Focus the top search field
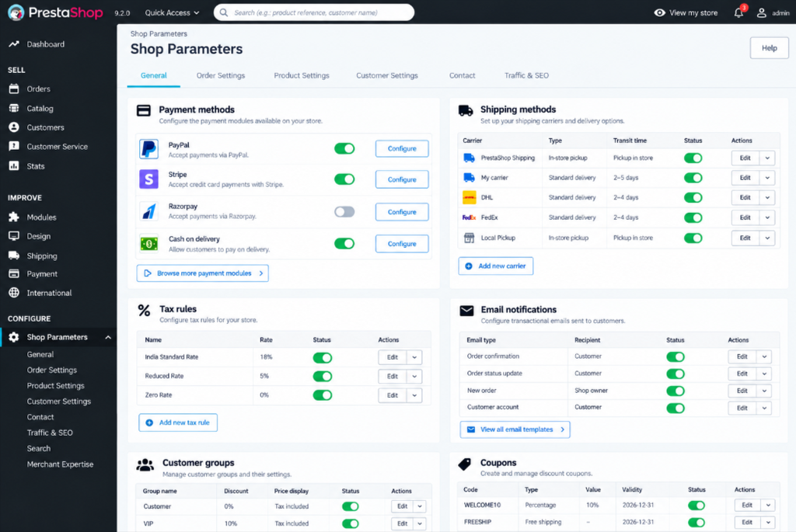Image resolution: width=796 pixels, height=532 pixels. [x=314, y=12]
